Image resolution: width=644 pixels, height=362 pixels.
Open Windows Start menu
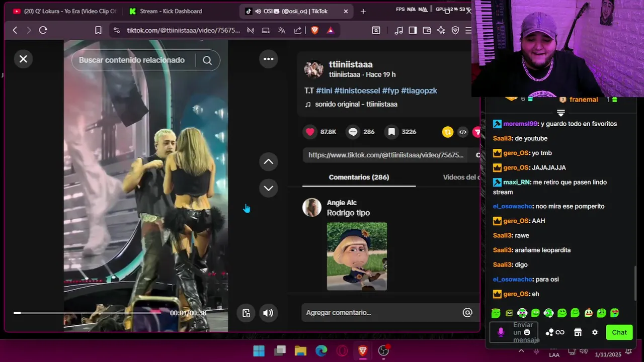(259, 350)
